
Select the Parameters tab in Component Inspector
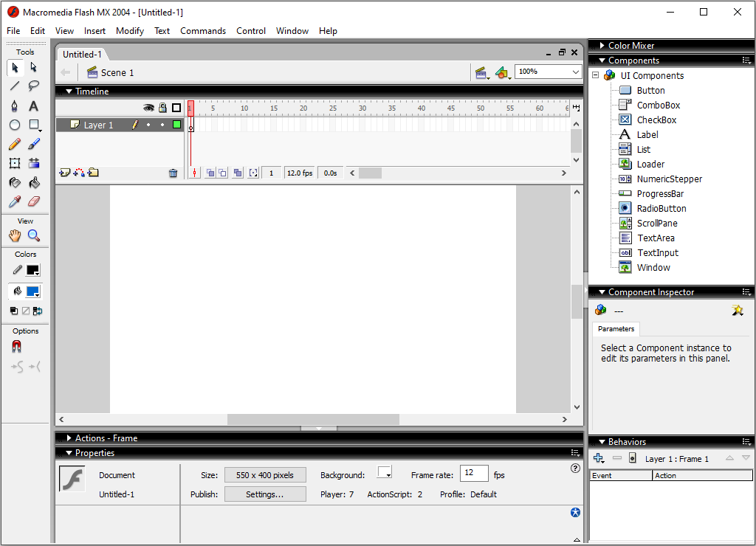click(616, 328)
